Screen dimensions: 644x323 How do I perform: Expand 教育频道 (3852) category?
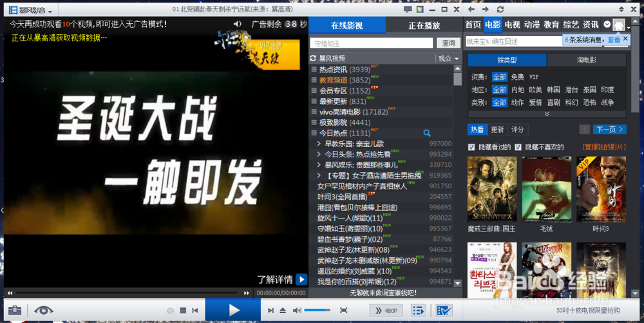tap(314, 80)
